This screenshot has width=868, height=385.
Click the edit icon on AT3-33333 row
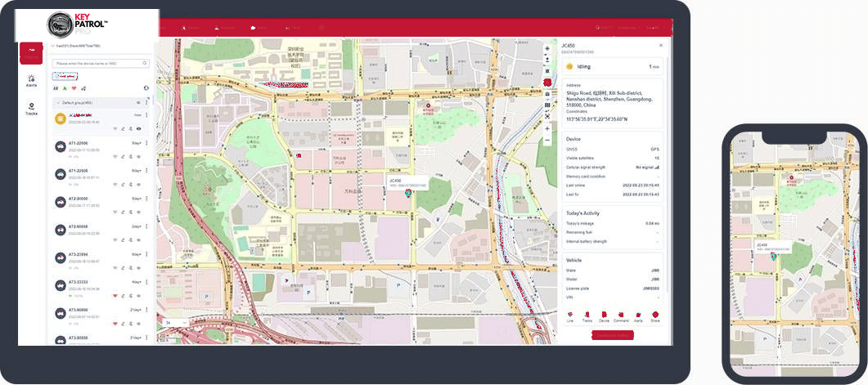coord(123,295)
